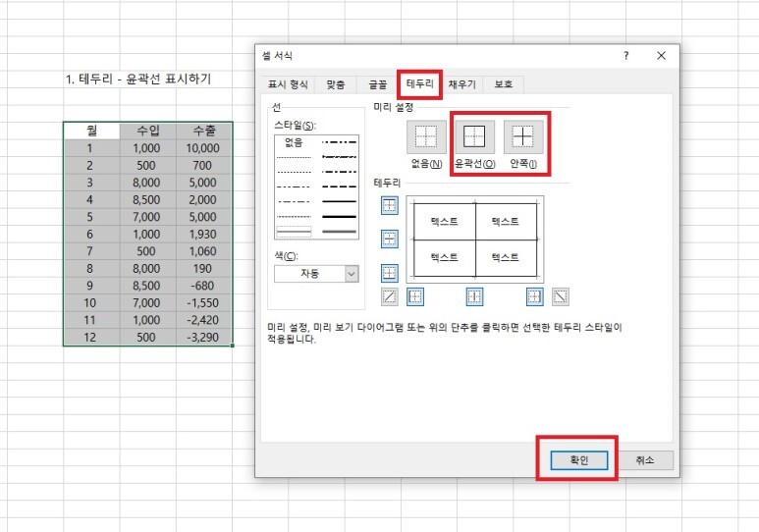This screenshot has width=759, height=532.
Task: Choose the medium dashed line style
Action: [x=339, y=186]
